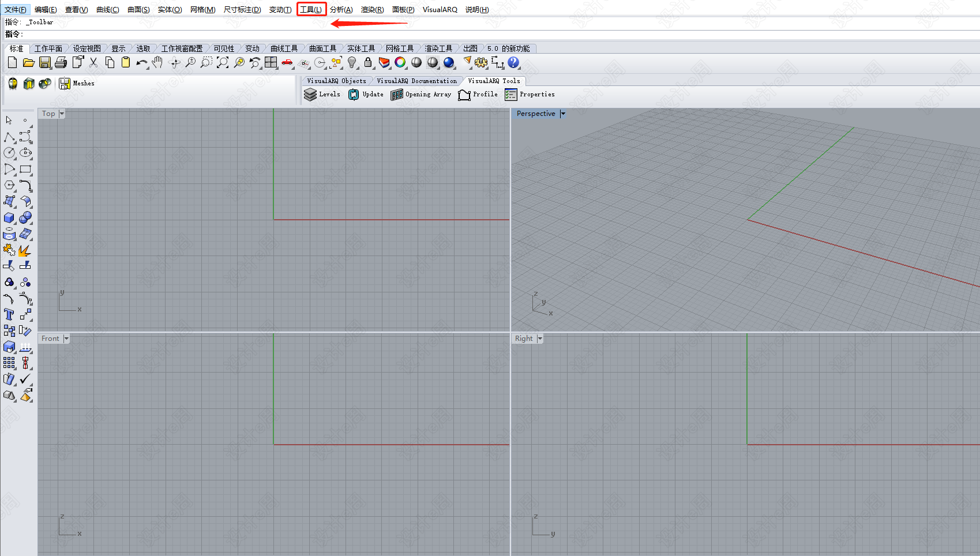
Task: Click the Undo arrow icon
Action: click(x=142, y=62)
